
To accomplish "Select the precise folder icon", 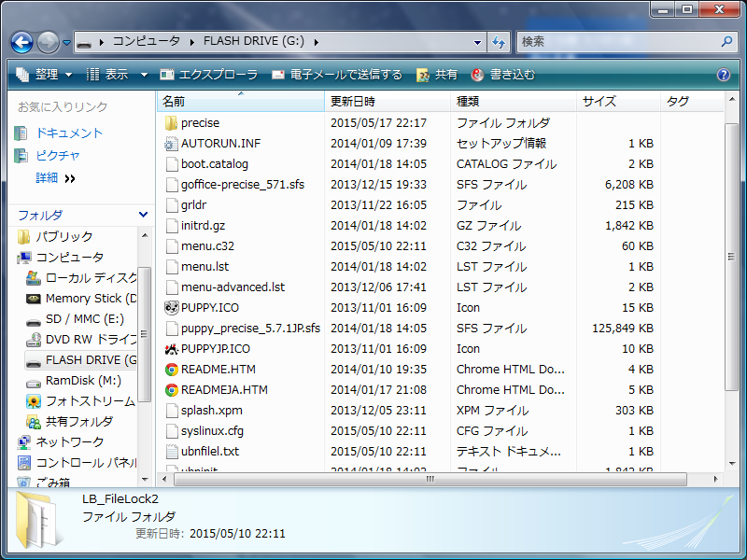I will pos(171,123).
